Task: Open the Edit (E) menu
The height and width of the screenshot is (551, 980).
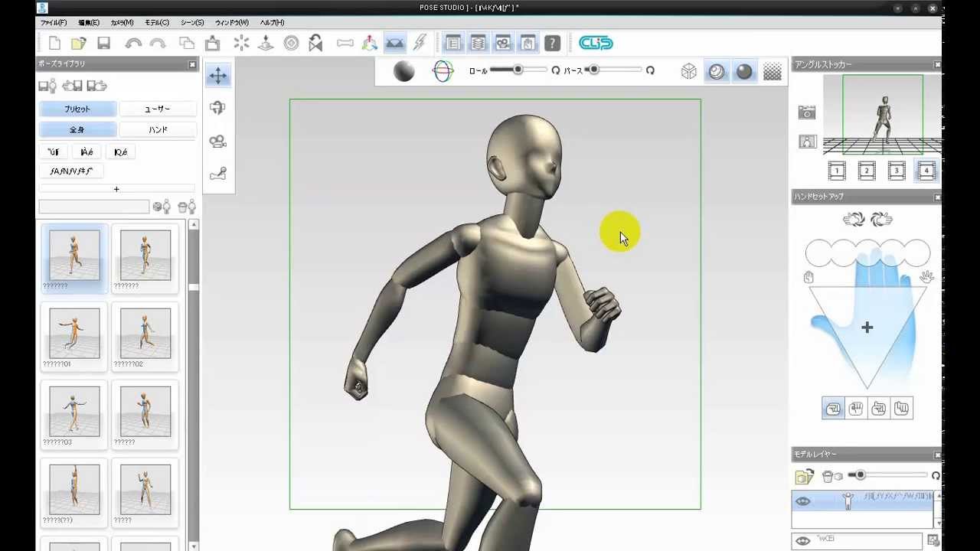Action: (88, 23)
